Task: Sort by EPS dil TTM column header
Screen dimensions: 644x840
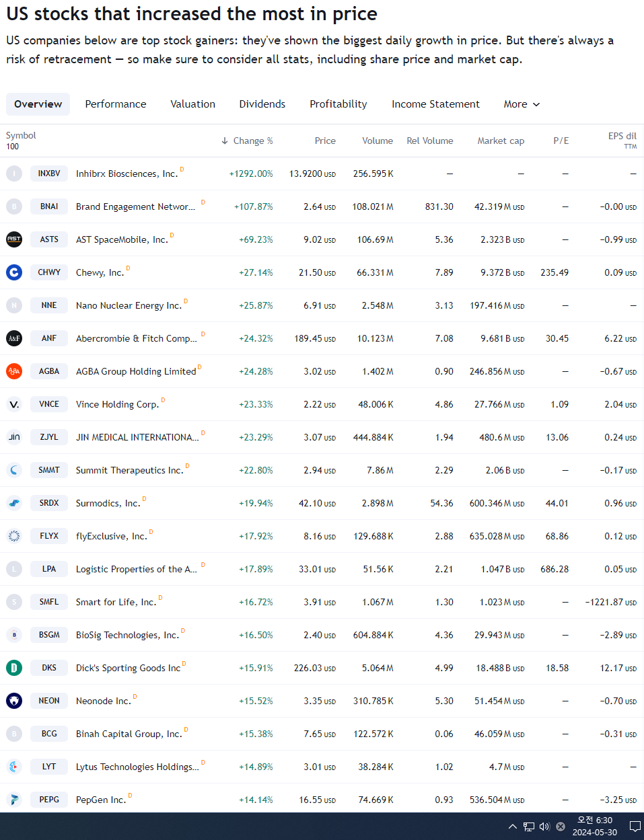Action: tap(622, 141)
